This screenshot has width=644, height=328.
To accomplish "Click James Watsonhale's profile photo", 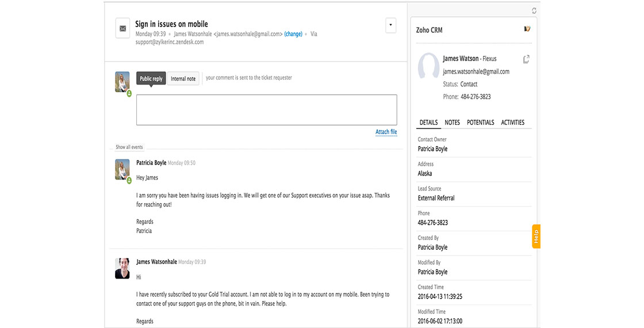I will pos(122,268).
